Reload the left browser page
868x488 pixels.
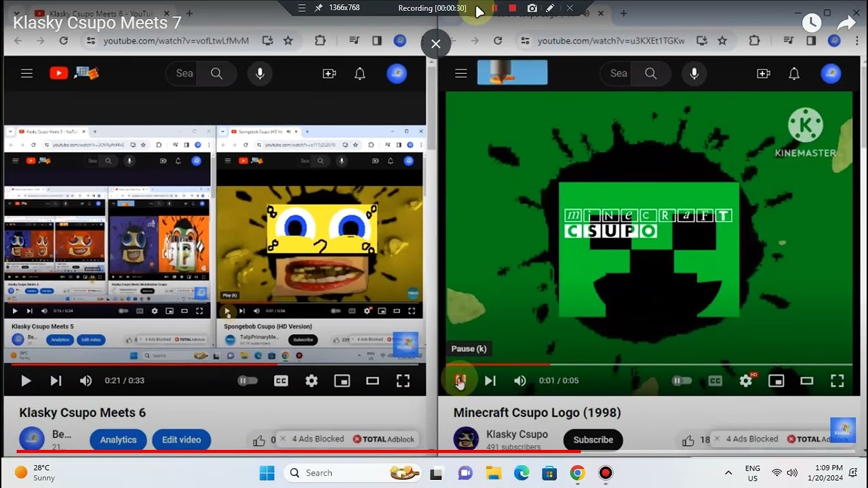click(x=63, y=41)
